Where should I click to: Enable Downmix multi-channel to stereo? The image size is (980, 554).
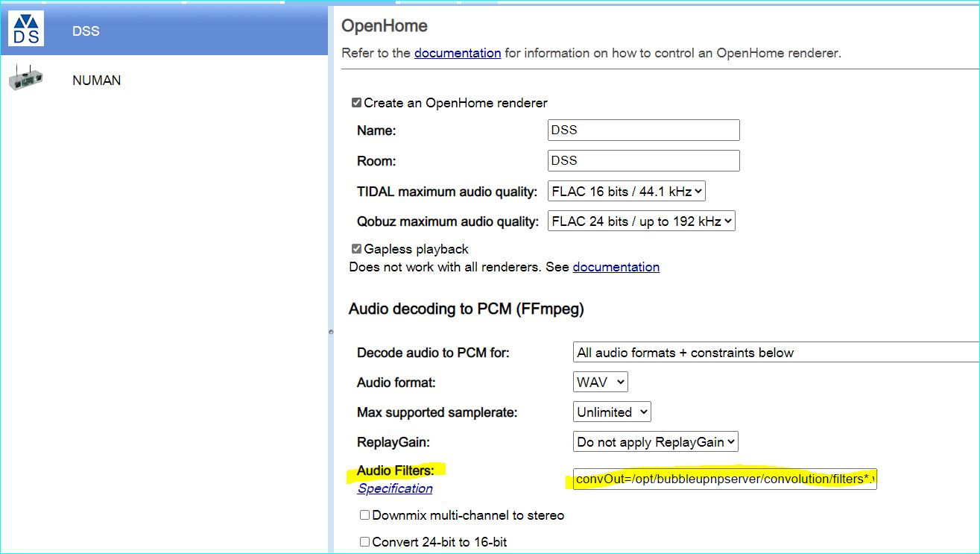click(x=364, y=515)
